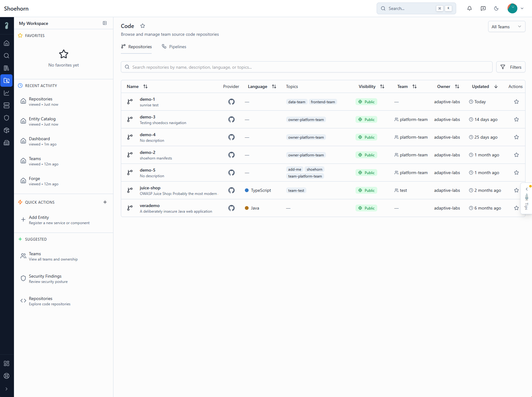532x397 pixels.
Task: Click the GitHub provider icon for juice-shop
Action: pyautogui.click(x=231, y=190)
